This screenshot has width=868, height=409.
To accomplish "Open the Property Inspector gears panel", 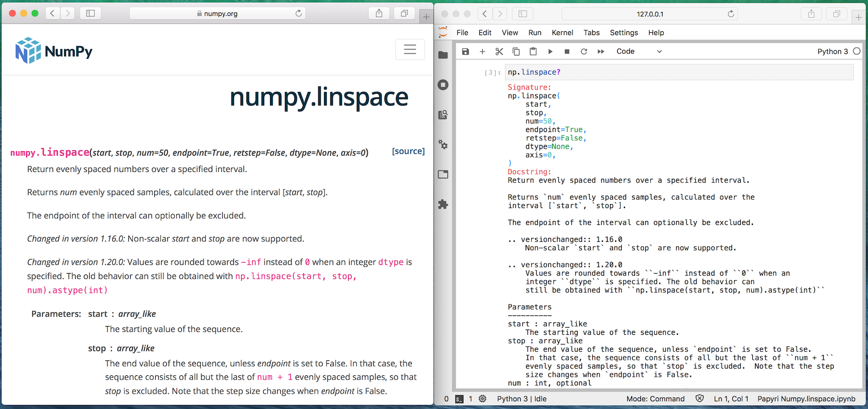I will 443,145.
